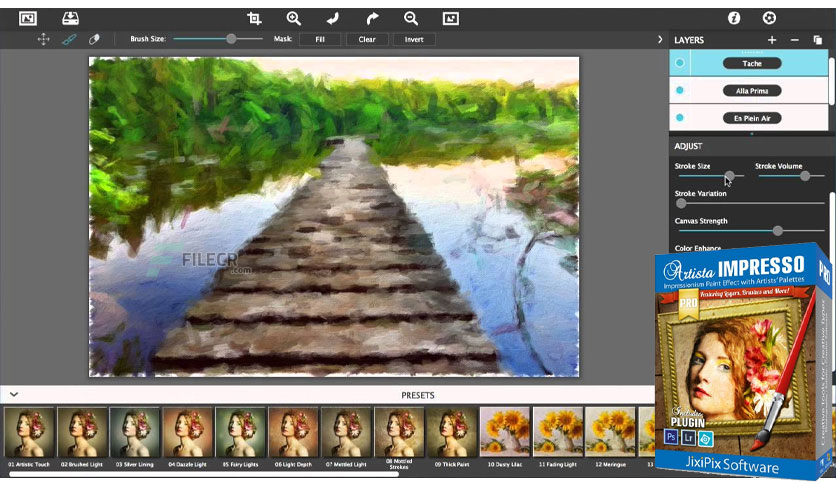
Task: Toggle visibility of the Alla Prima layer
Action: click(680, 90)
